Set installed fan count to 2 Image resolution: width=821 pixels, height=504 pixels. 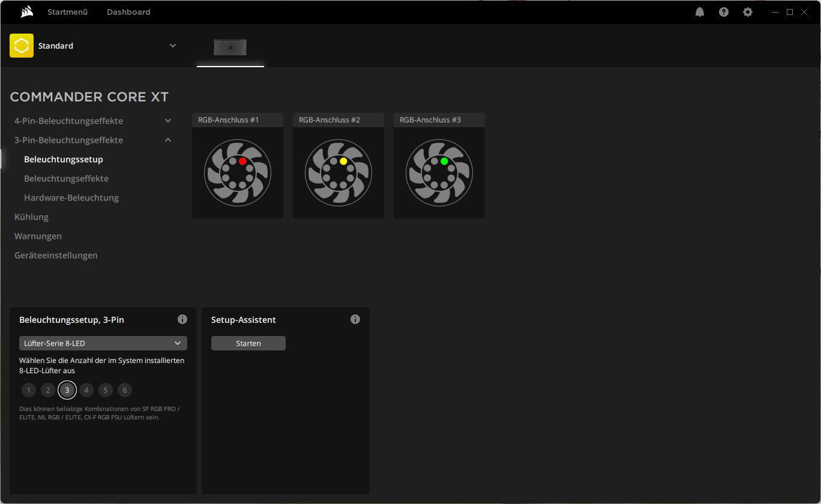48,390
